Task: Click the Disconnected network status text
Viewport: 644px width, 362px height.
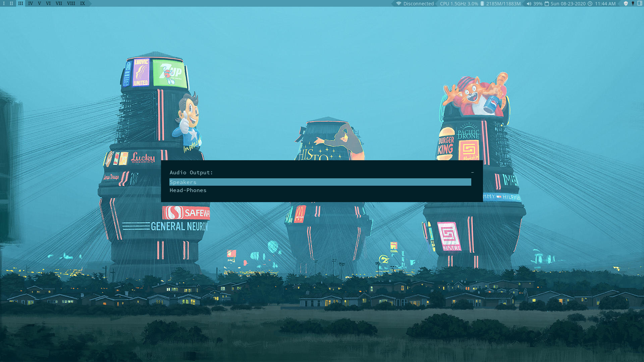Action: click(419, 4)
